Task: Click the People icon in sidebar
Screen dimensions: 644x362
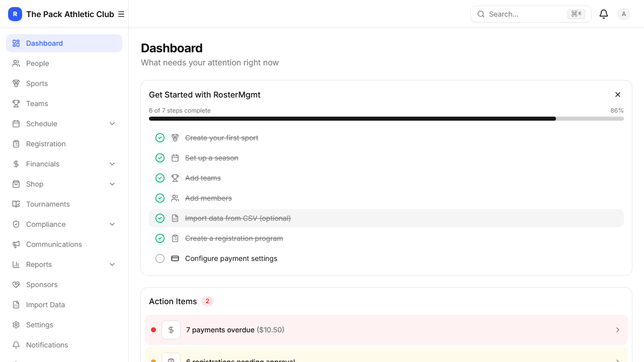Action: tap(16, 63)
